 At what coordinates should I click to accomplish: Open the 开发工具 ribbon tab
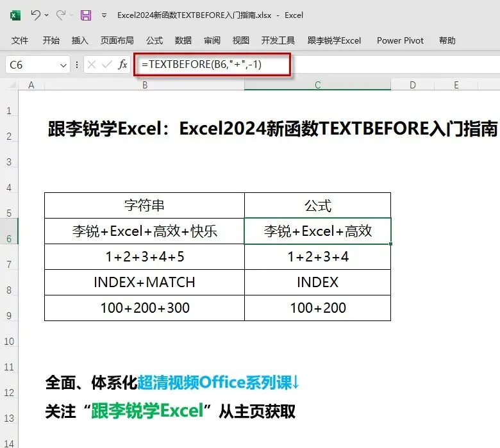coord(278,40)
